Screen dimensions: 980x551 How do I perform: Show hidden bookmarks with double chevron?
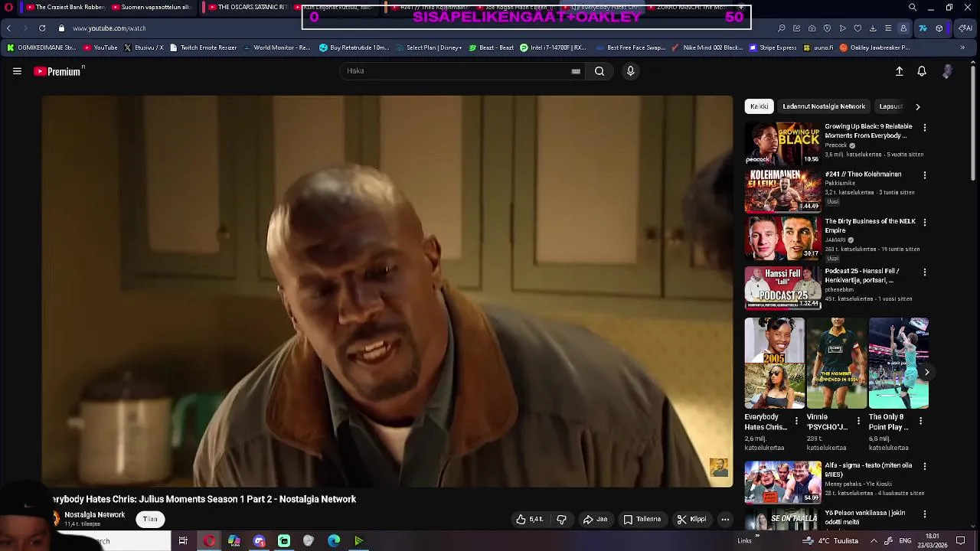pyautogui.click(x=962, y=47)
